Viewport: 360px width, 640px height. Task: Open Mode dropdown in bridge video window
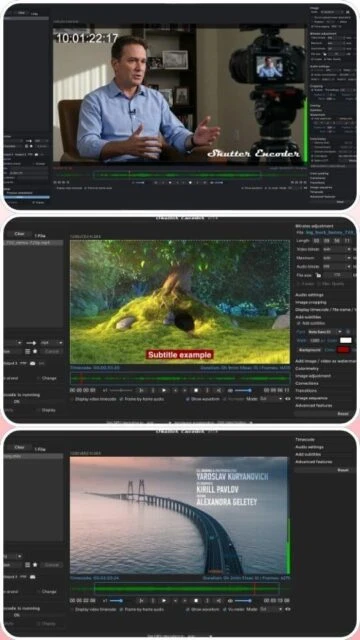(271, 609)
